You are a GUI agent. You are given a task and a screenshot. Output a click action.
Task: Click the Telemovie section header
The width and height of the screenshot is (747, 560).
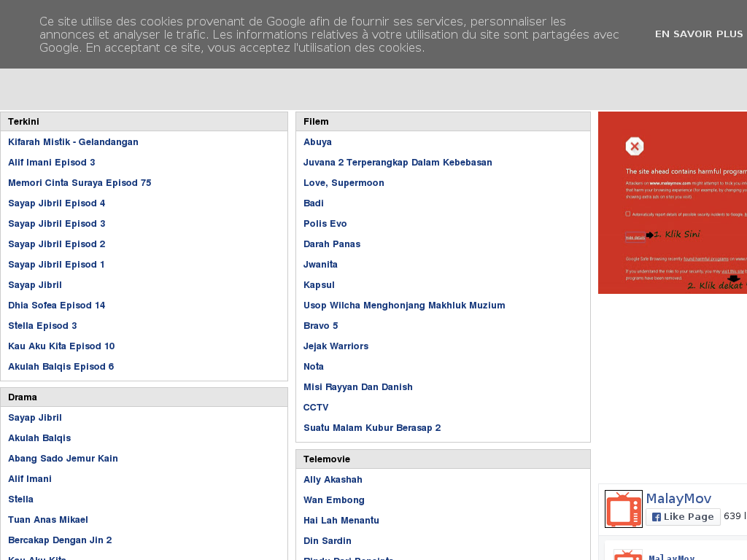point(443,459)
